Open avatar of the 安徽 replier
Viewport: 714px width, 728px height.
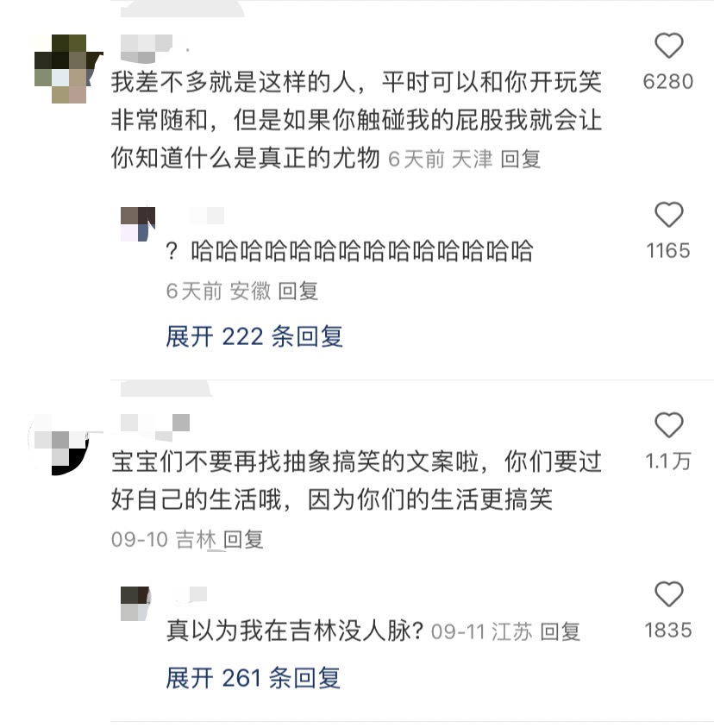click(138, 224)
